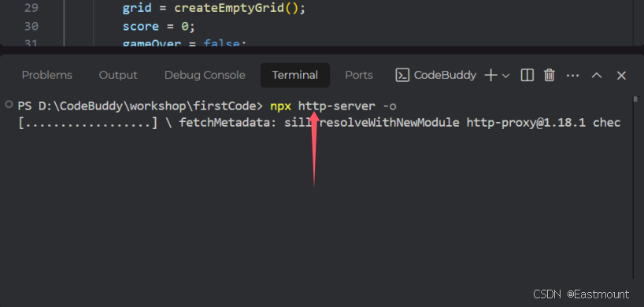Open the terminal launch profile dropdown arrow
The image size is (644, 307).
click(x=506, y=76)
